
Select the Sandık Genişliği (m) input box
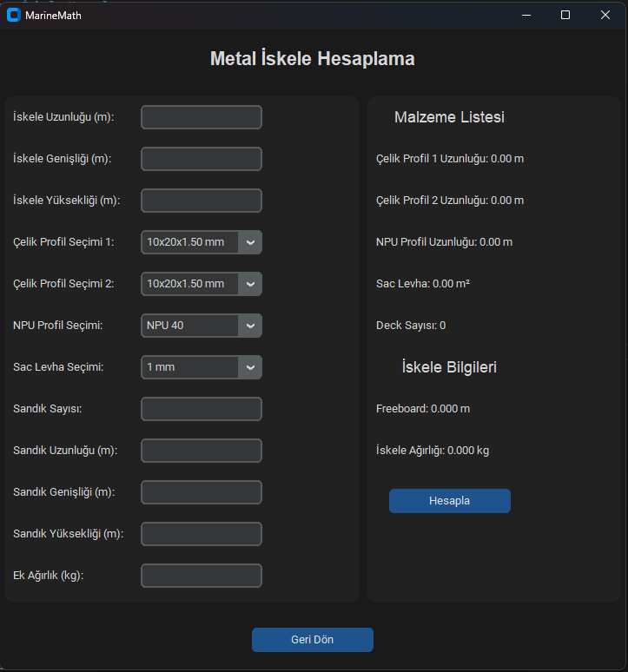click(x=201, y=492)
